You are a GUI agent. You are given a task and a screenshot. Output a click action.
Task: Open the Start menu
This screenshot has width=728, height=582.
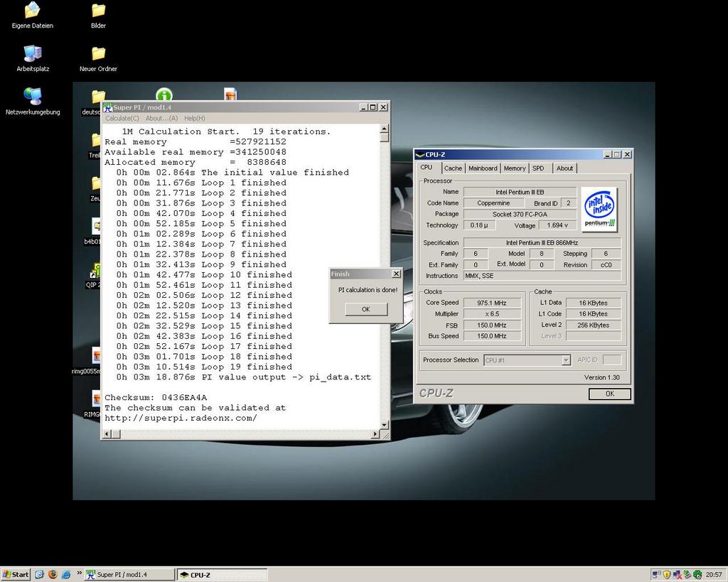coord(16,575)
